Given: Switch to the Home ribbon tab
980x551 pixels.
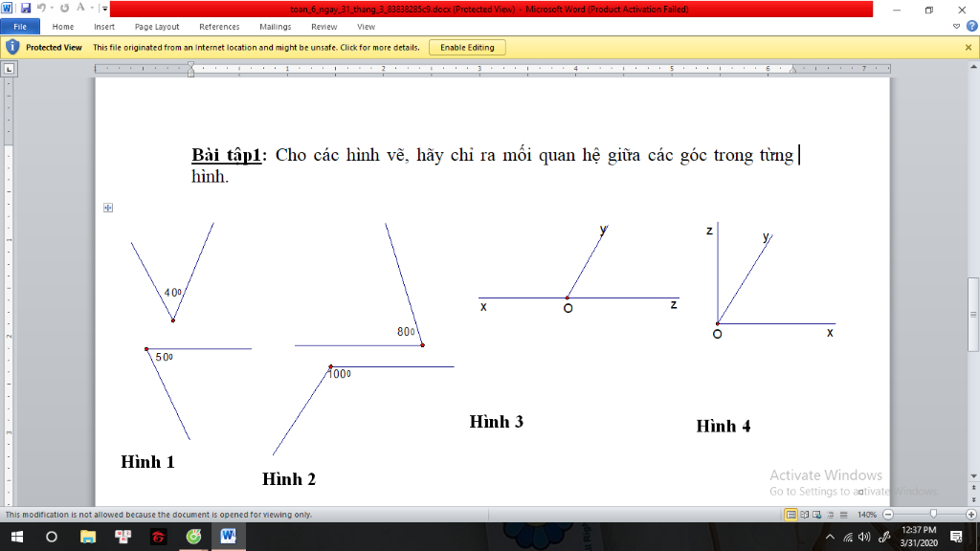Looking at the screenshot, I should click(x=62, y=27).
